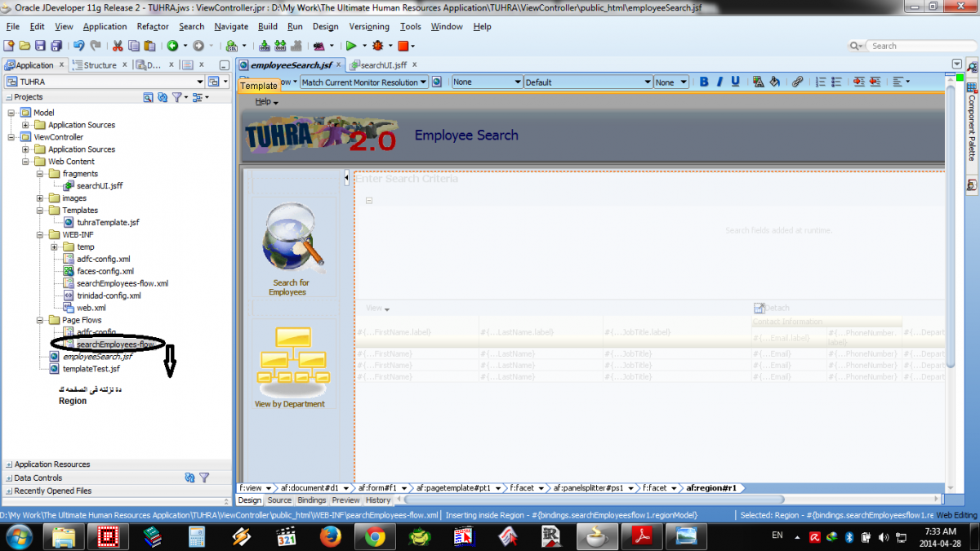Click the Debug bug icon
This screenshot has width=980, height=551.
tap(377, 46)
